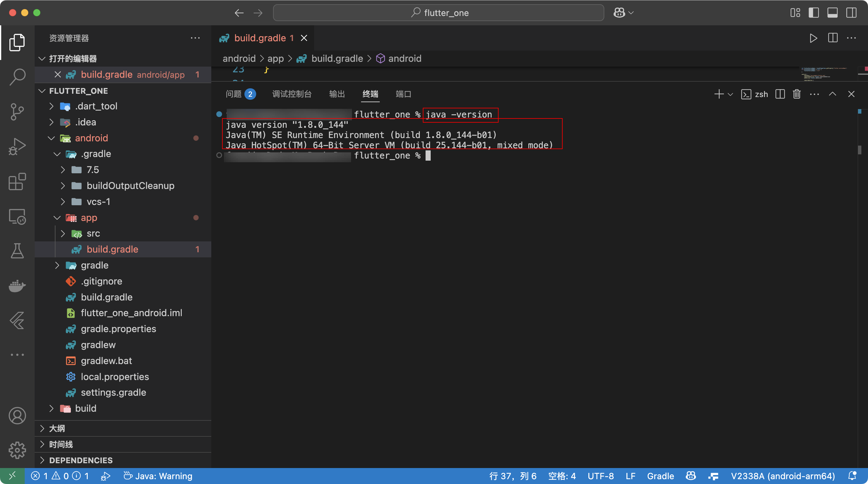Toggle the secondary sidebar

tap(851, 13)
